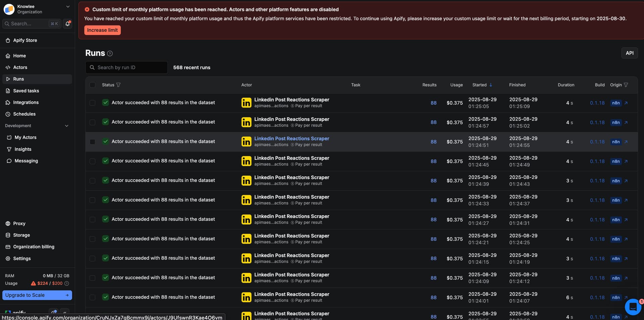Select checkbox for run started 01:24:21

click(92, 239)
